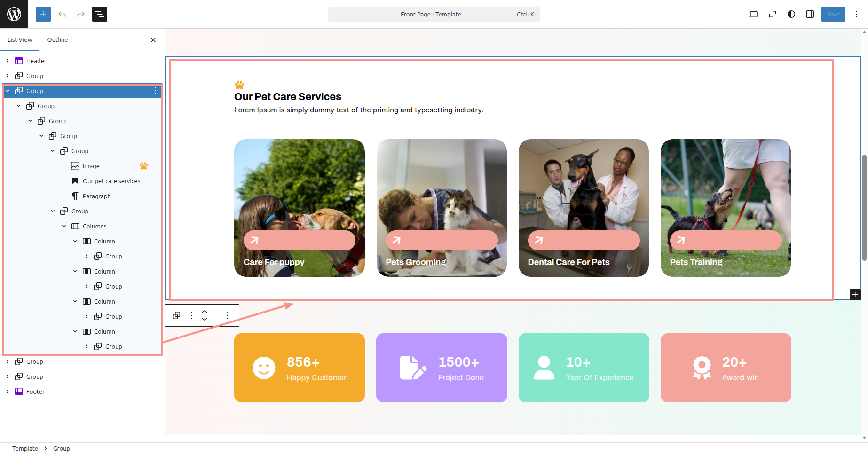The height and width of the screenshot is (454, 868).
Task: Click the editor vertical scrollbar thumb
Action: pyautogui.click(x=864, y=207)
